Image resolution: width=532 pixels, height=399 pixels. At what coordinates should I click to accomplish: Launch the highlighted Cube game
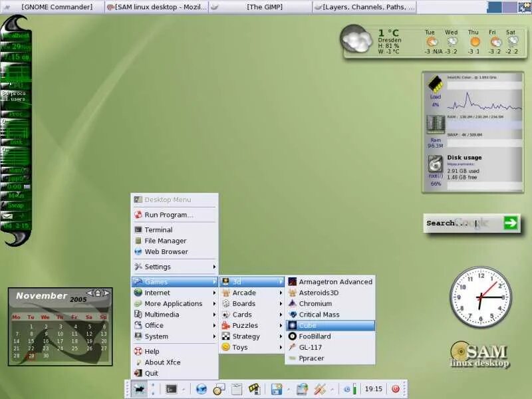click(331, 325)
